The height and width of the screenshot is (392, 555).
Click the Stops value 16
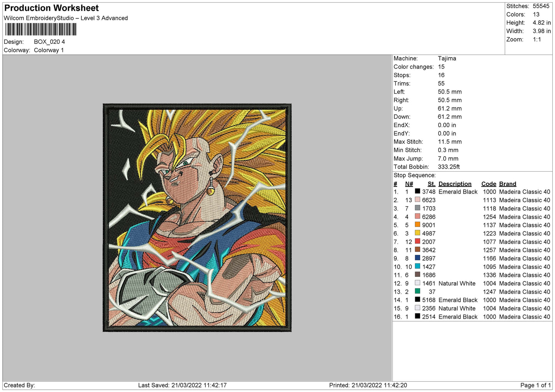click(441, 75)
